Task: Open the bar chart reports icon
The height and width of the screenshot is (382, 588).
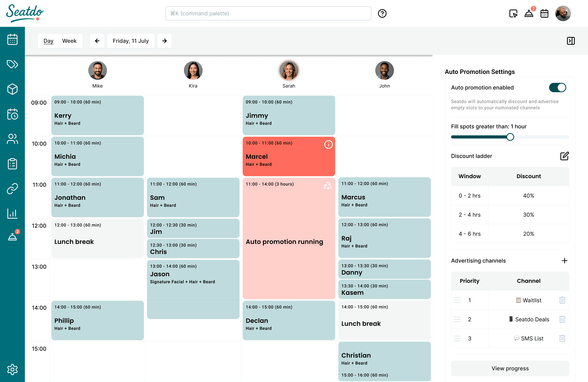Action: [x=12, y=214]
